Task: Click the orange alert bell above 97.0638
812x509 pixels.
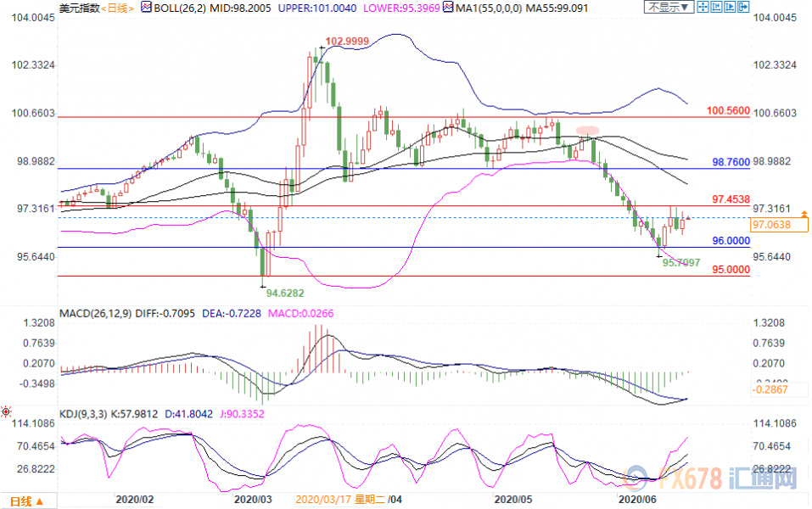Action: (804, 213)
